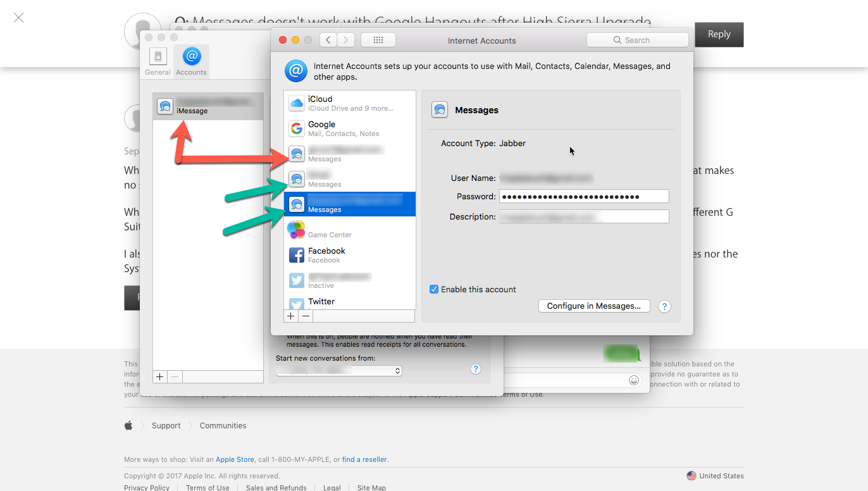The height and width of the screenshot is (491, 868).
Task: Open help in the Internet Accounts pane
Action: (664, 306)
